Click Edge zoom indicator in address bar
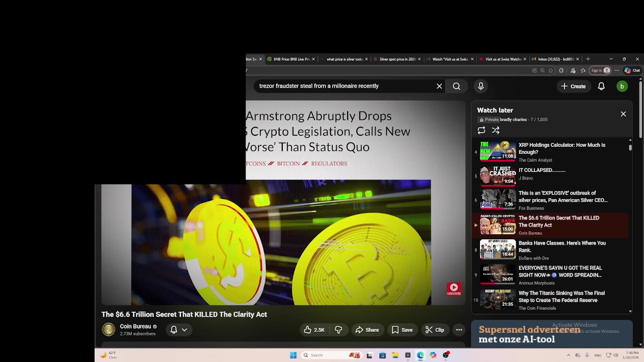Screen dimensions: 644x362 coord(542,70)
